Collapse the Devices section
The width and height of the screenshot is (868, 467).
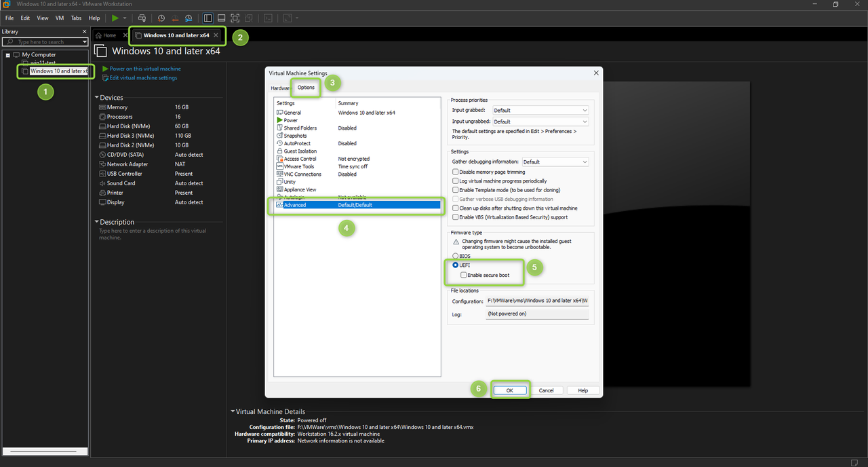pyautogui.click(x=97, y=98)
